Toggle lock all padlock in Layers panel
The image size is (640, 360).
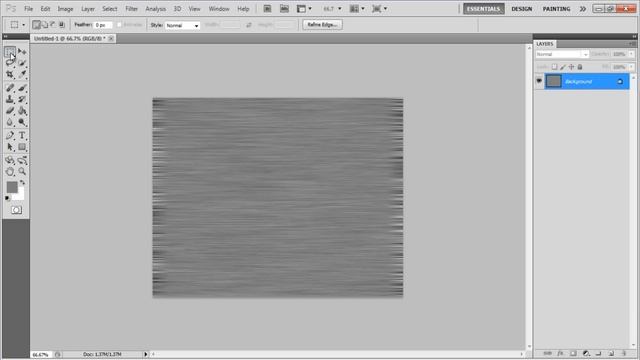(x=580, y=67)
